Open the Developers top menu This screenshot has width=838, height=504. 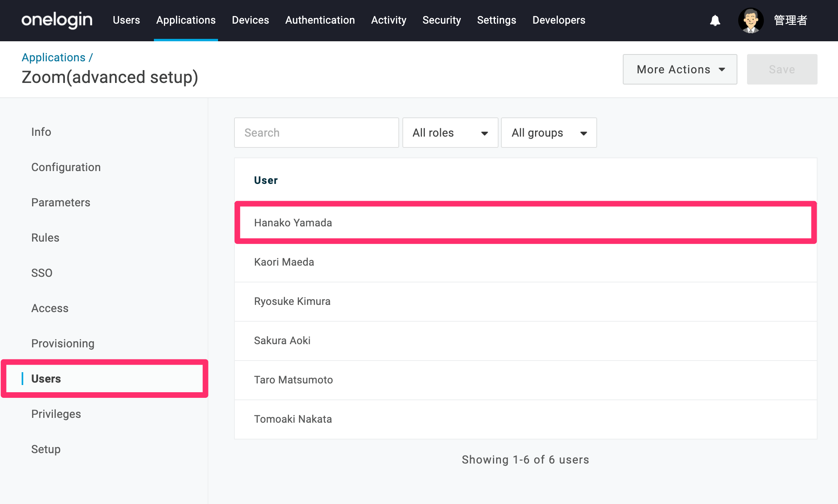pos(559,20)
